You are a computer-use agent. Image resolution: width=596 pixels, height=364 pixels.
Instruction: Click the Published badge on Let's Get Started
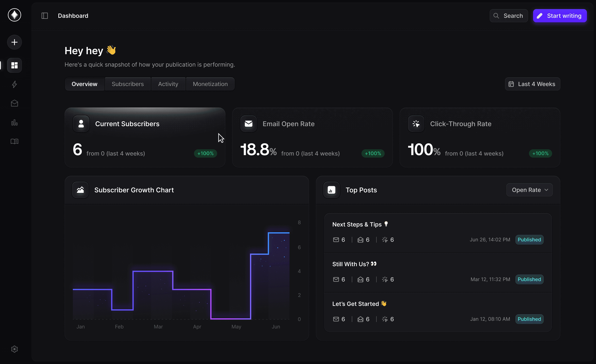pyautogui.click(x=529, y=319)
